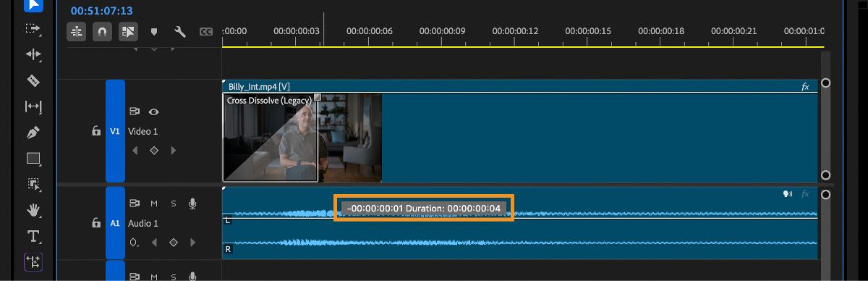Select the Hand tool
The height and width of the screenshot is (281, 868).
tap(33, 210)
